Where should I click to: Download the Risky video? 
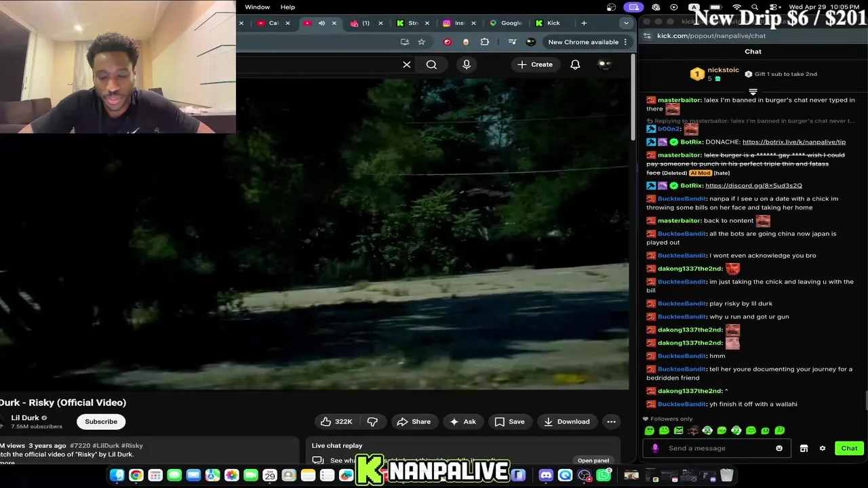click(567, 422)
